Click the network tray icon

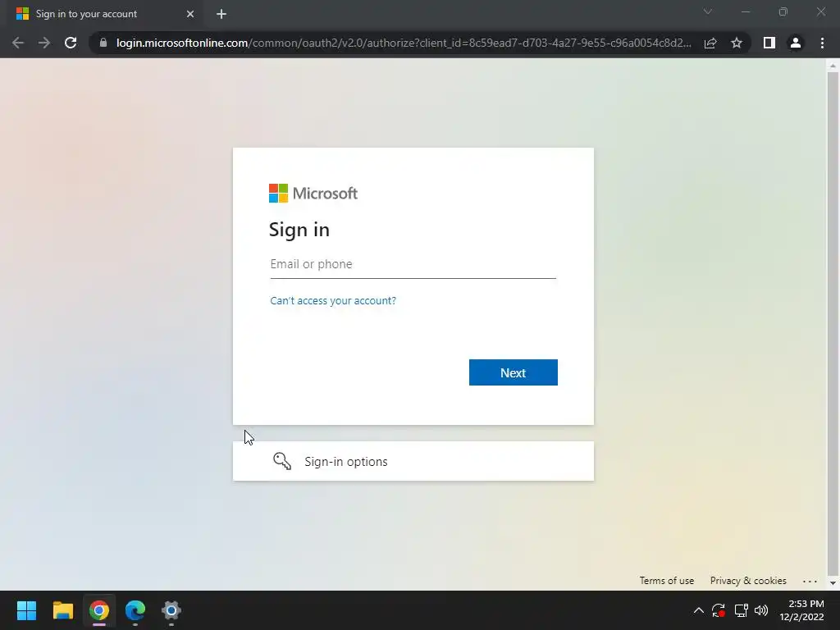pos(741,610)
